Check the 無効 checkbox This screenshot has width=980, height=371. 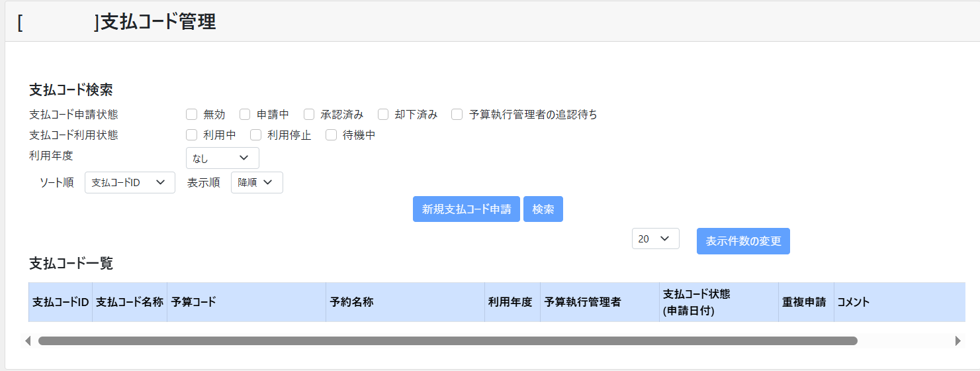[x=192, y=115]
